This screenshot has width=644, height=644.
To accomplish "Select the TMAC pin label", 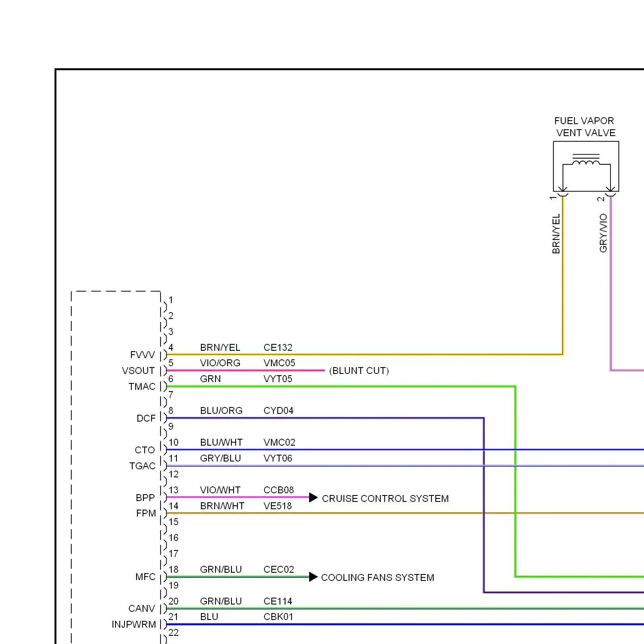I will (x=142, y=386).
